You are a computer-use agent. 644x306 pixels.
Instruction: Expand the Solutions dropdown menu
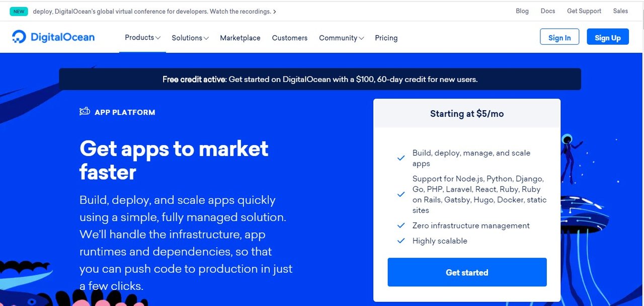tap(190, 38)
